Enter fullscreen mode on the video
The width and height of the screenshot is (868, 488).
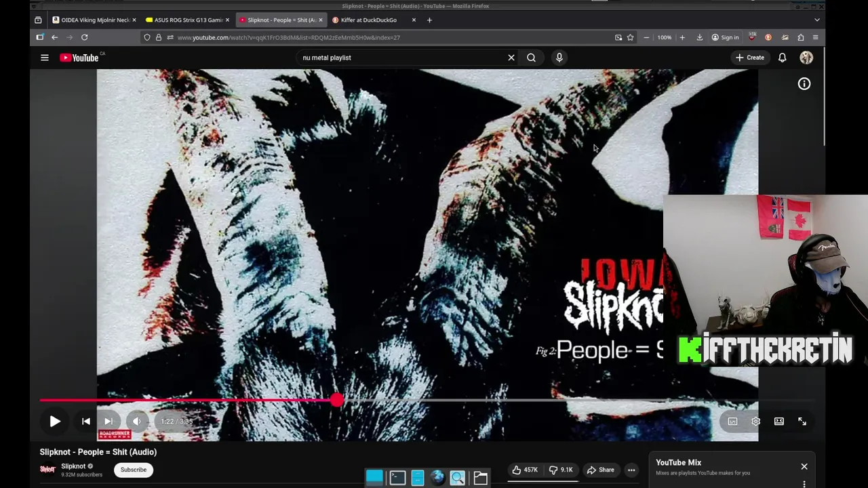point(802,422)
